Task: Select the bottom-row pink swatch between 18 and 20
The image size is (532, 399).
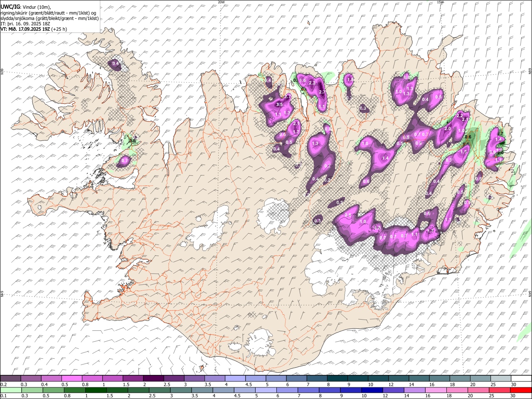Action: 457,390
